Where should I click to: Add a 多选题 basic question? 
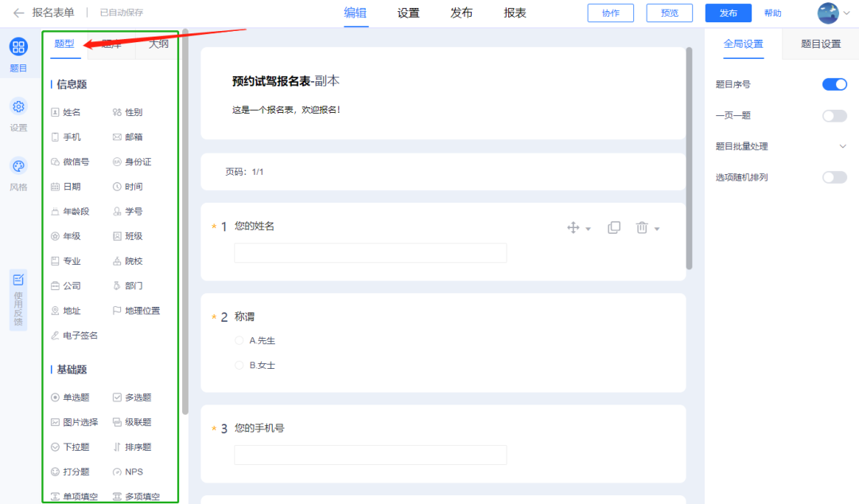(x=132, y=397)
